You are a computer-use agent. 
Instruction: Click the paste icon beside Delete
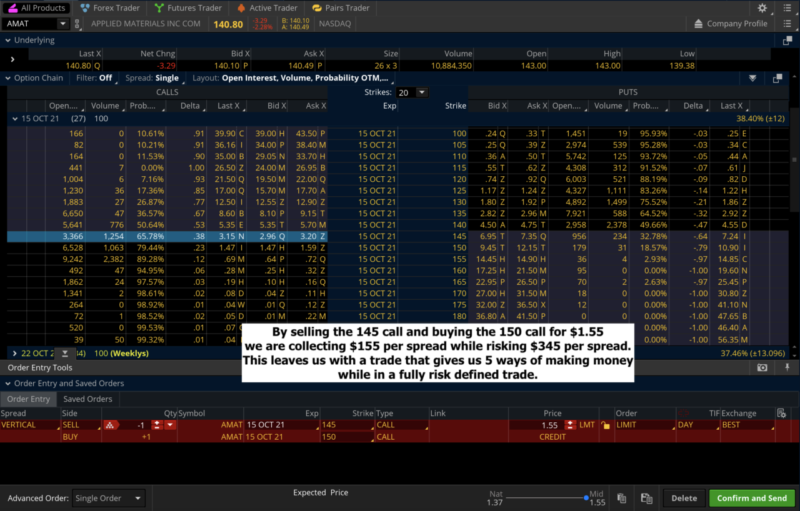646,498
